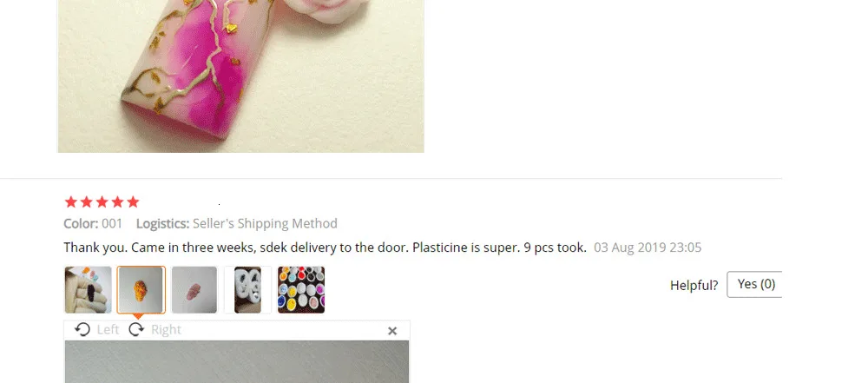The width and height of the screenshot is (868, 383).
Task: View the colorful gel pots thumbnail
Action: tap(301, 290)
